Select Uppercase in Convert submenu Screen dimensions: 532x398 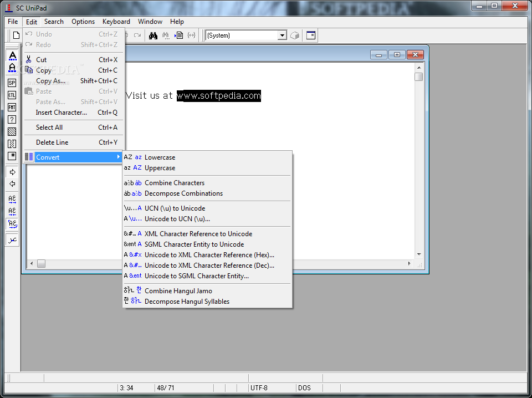coord(207,168)
